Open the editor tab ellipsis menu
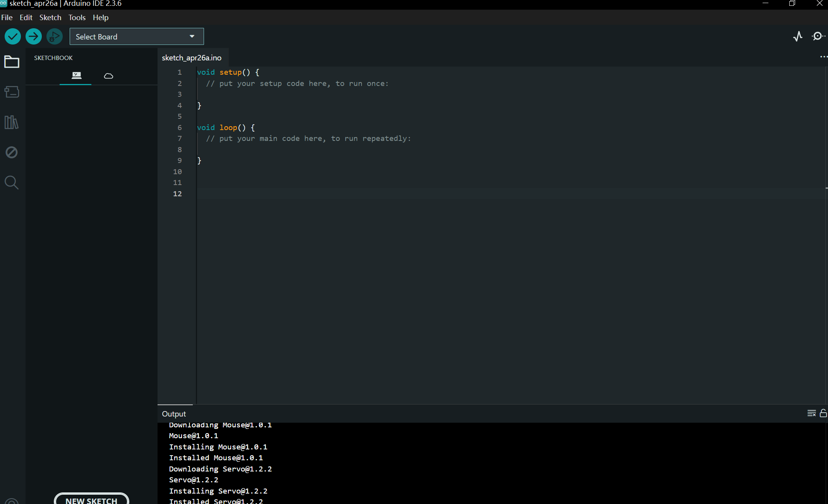Image resolution: width=828 pixels, height=504 pixels. [x=823, y=57]
